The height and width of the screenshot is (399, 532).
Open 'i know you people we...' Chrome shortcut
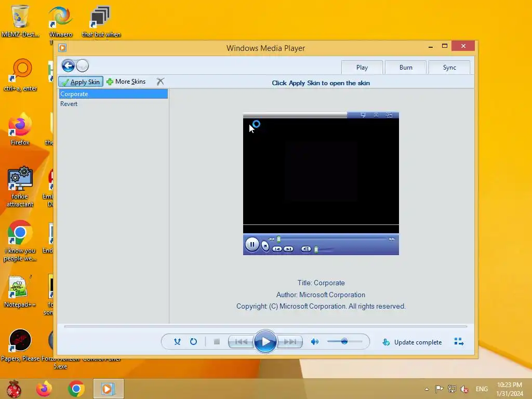pyautogui.click(x=20, y=241)
